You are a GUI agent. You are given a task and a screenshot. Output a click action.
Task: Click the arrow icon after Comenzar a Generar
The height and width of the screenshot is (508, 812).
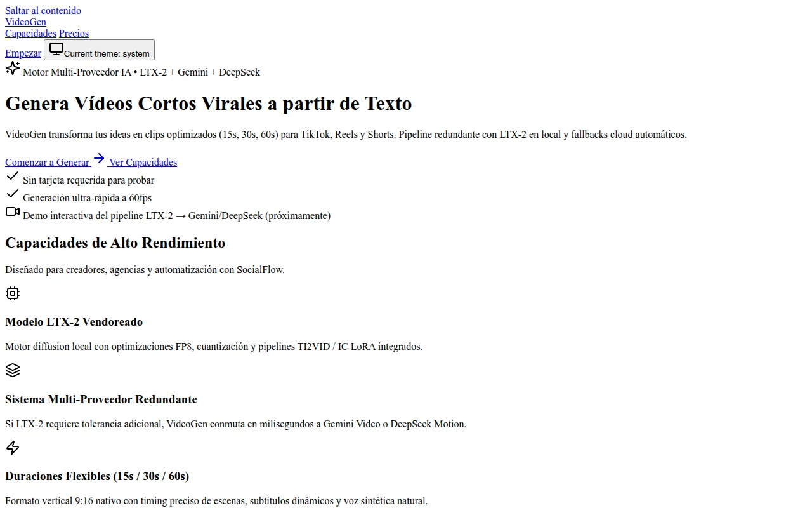click(99, 158)
